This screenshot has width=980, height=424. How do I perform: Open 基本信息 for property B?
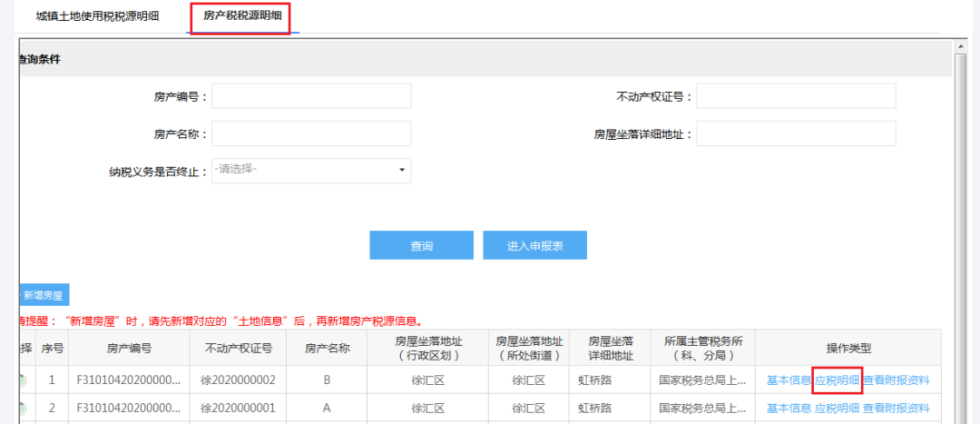[x=789, y=380]
